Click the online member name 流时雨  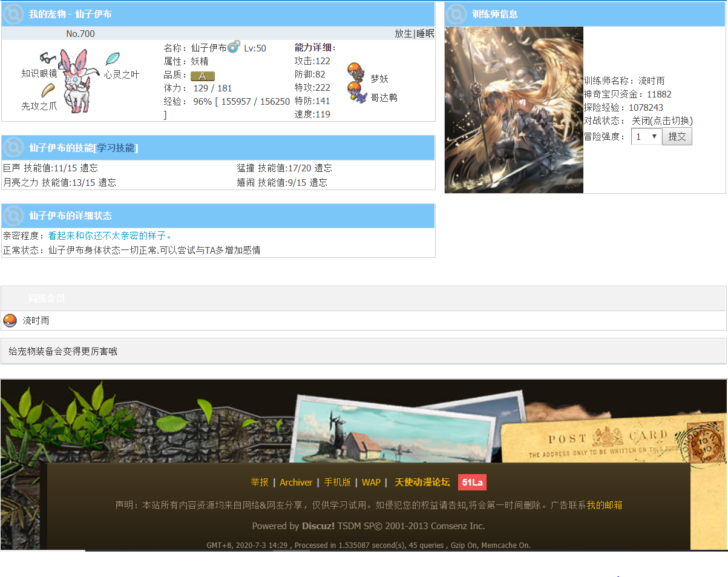[x=36, y=321]
